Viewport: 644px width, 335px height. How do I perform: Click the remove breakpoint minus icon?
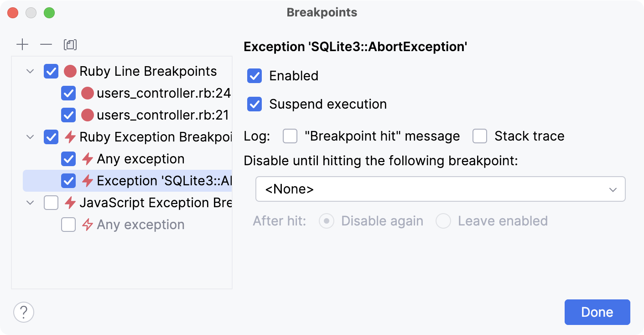point(46,44)
